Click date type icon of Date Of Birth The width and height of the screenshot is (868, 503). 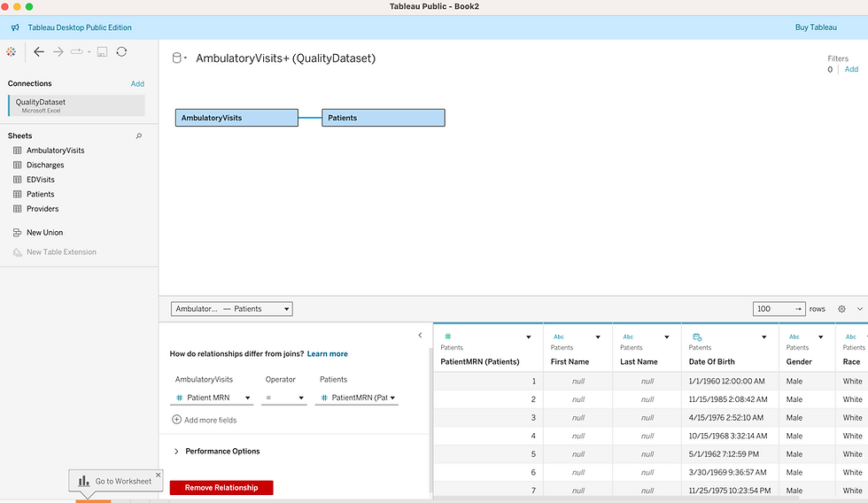[x=698, y=337]
